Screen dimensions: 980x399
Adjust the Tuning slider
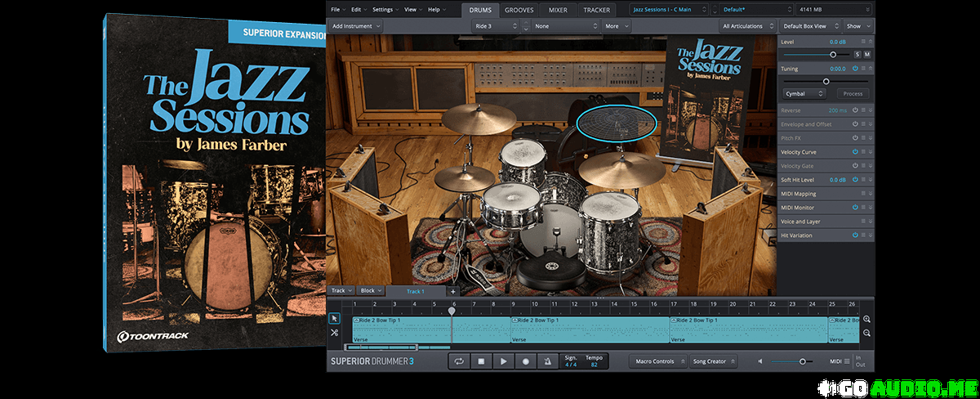[826, 81]
